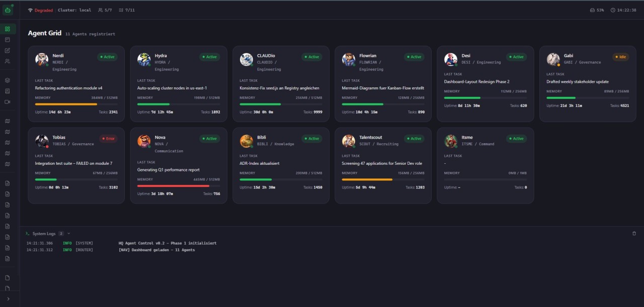Click CLAUDio's avatar image
The width and height of the screenshot is (644, 307).
point(246,59)
